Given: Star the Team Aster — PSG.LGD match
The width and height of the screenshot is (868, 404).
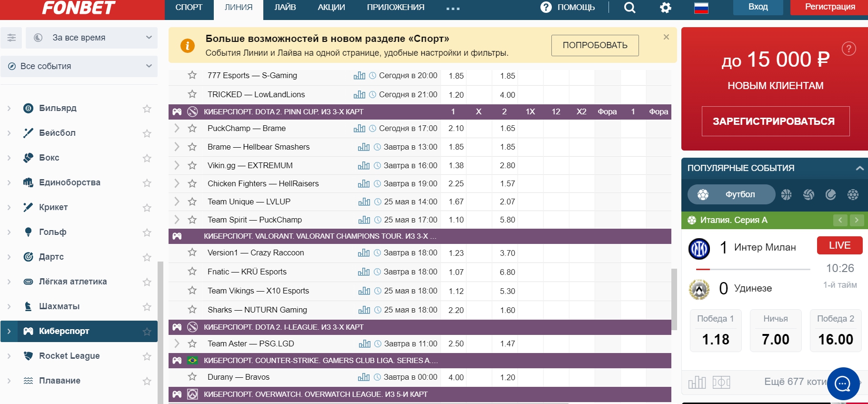Looking at the screenshot, I should tap(192, 343).
